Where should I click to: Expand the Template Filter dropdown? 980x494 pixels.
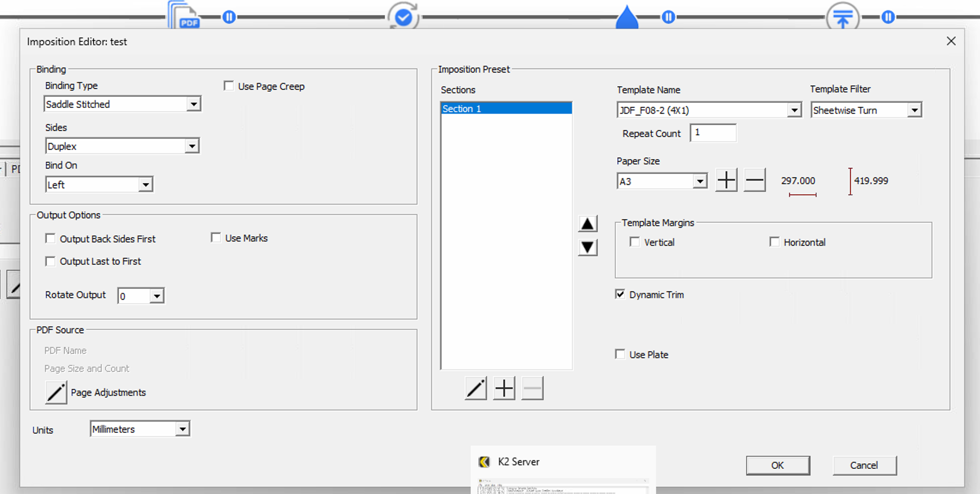[915, 109]
